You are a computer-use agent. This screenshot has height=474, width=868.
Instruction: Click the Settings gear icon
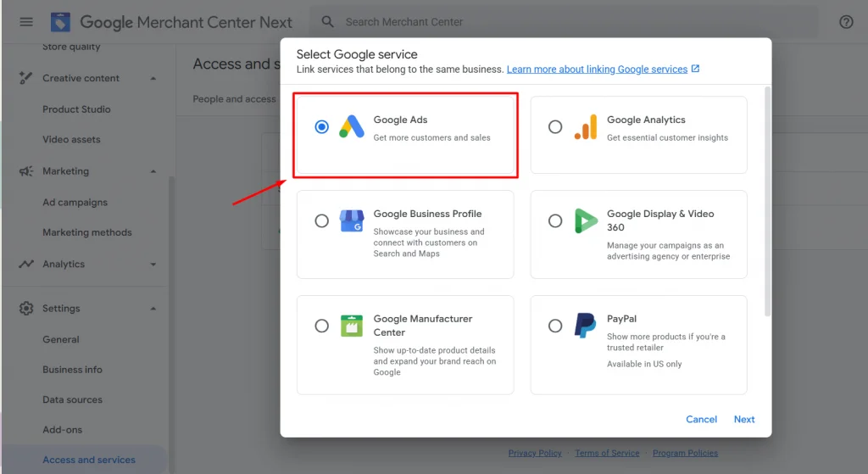pyautogui.click(x=26, y=309)
